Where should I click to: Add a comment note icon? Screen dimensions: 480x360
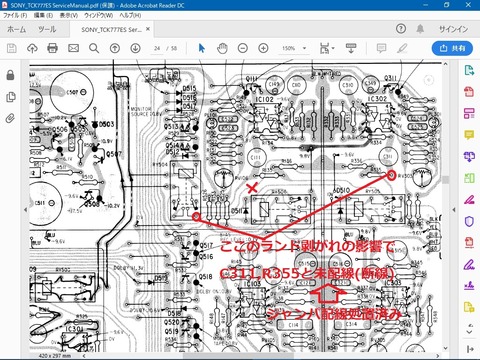(381, 49)
